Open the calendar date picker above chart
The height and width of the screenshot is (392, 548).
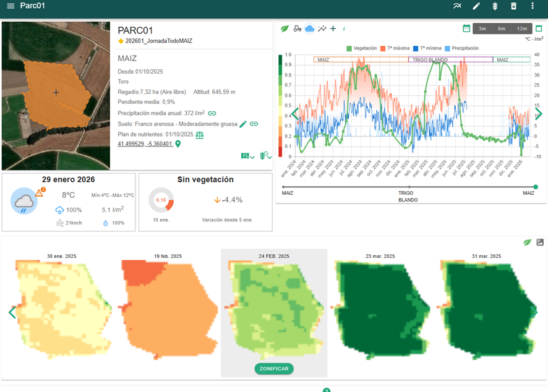466,28
